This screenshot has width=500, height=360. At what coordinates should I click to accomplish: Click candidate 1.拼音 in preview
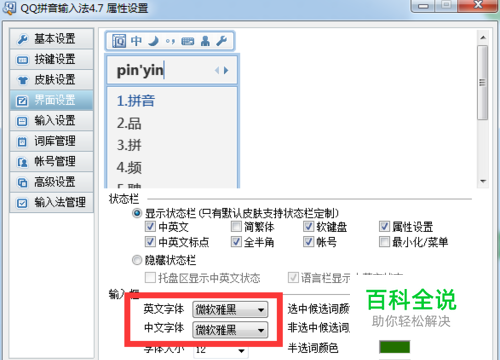(x=136, y=101)
